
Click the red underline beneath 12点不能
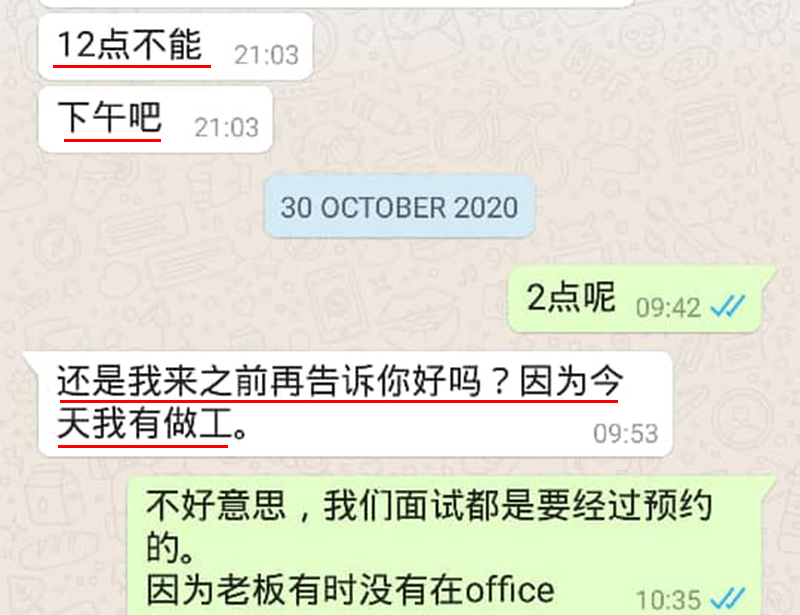pos(132,66)
